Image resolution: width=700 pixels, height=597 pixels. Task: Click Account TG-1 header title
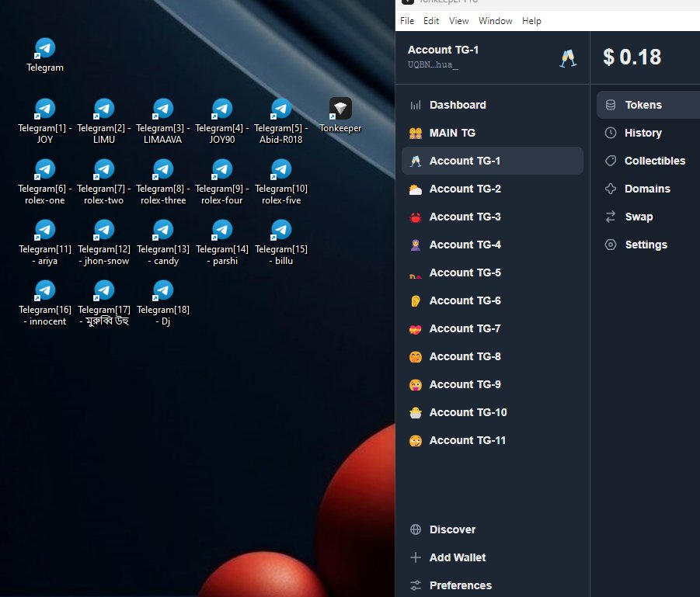[x=443, y=50]
